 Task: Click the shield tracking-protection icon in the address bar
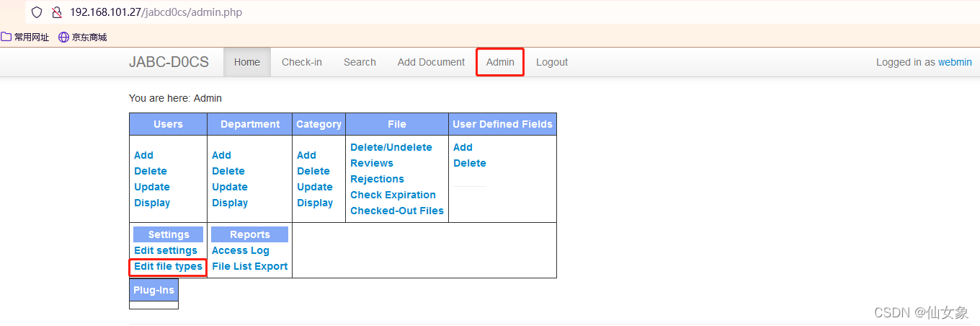coord(37,12)
